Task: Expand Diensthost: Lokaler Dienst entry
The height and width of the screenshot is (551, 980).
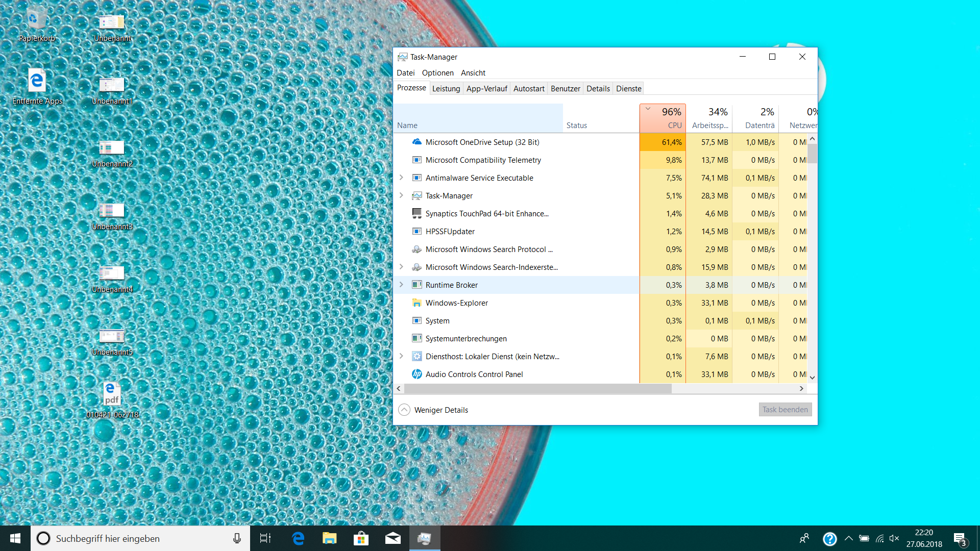Action: 401,356
